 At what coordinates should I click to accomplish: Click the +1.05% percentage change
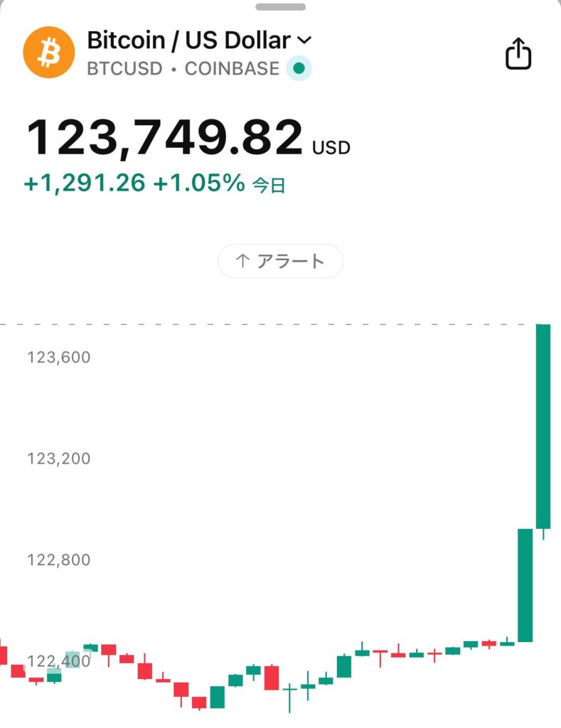pos(199,183)
